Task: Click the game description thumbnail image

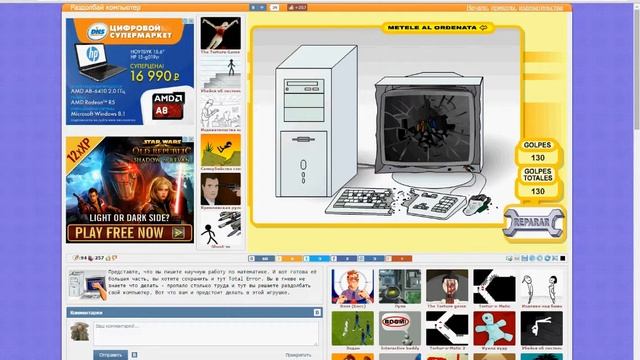Action: 87,284
